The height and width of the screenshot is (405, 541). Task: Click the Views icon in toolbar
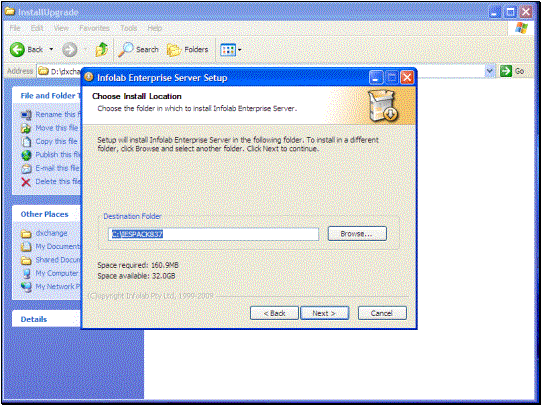[x=228, y=50]
